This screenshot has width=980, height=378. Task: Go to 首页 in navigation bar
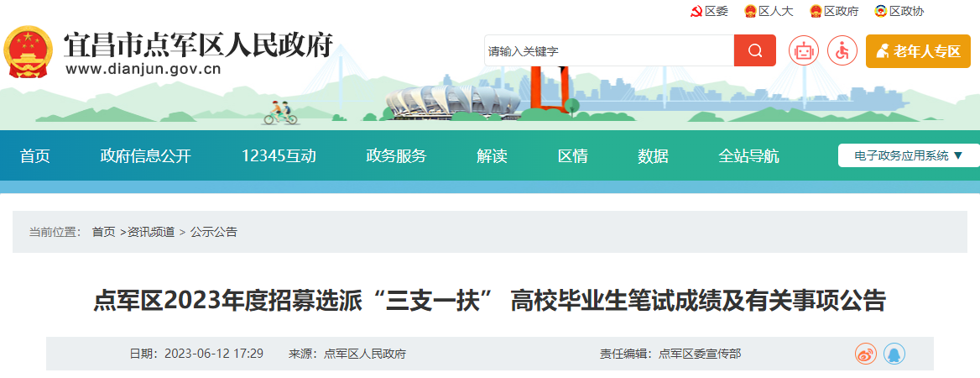coord(35,155)
